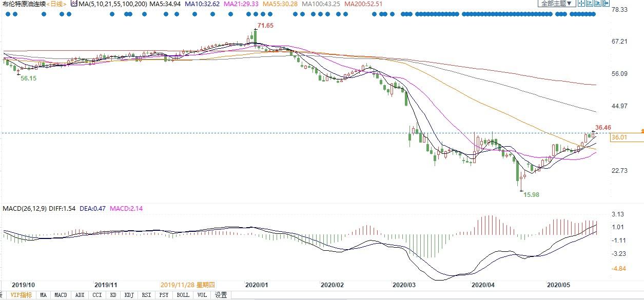The image size is (644, 300).
Task: Click the third chart tool icon at top right
Action: pos(597,4)
